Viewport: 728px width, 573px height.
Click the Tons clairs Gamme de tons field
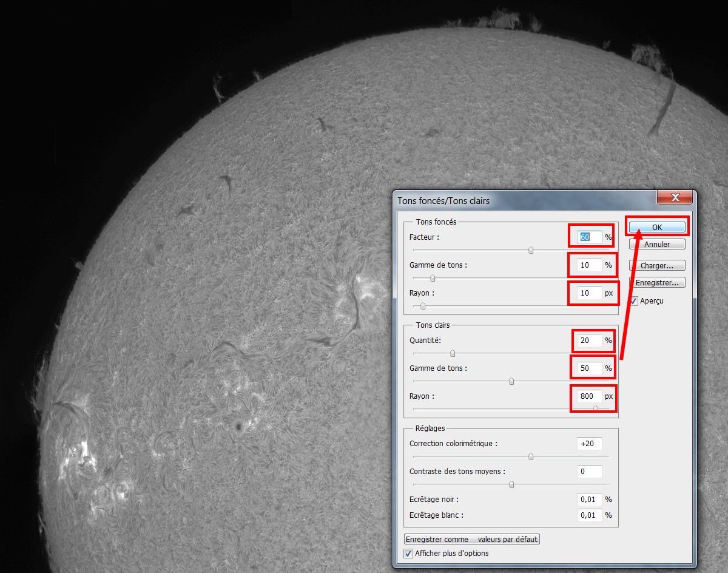point(590,368)
